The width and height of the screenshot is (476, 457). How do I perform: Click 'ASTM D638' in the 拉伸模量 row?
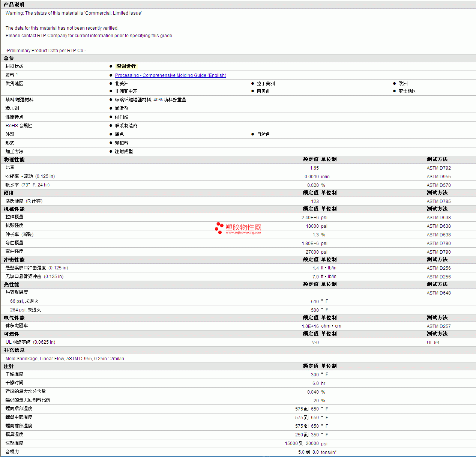pyautogui.click(x=439, y=218)
